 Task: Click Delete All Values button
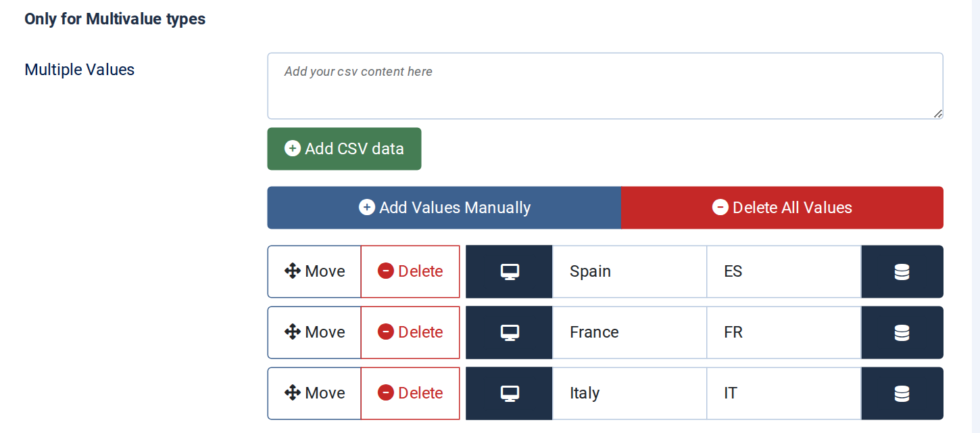(x=782, y=208)
